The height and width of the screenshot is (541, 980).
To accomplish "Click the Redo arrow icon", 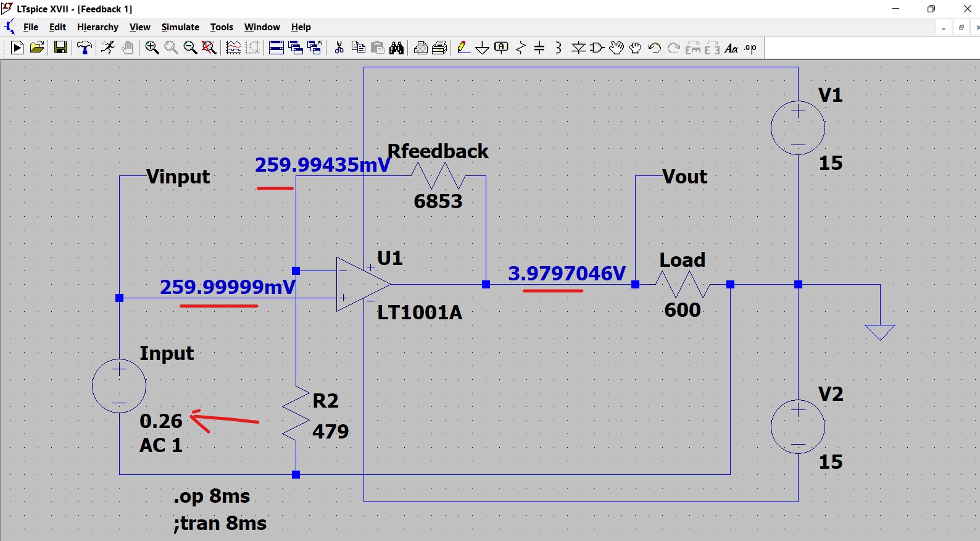I will 674,48.
